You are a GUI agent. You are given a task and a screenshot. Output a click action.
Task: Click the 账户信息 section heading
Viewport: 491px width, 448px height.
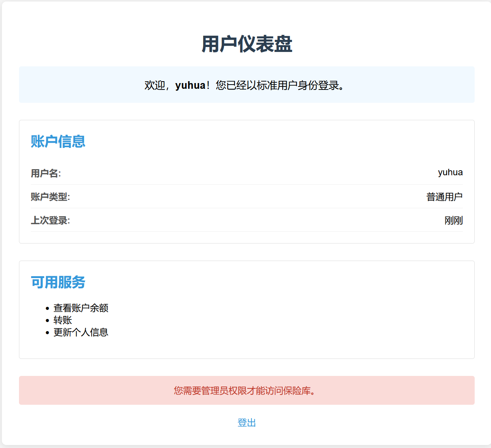[58, 141]
